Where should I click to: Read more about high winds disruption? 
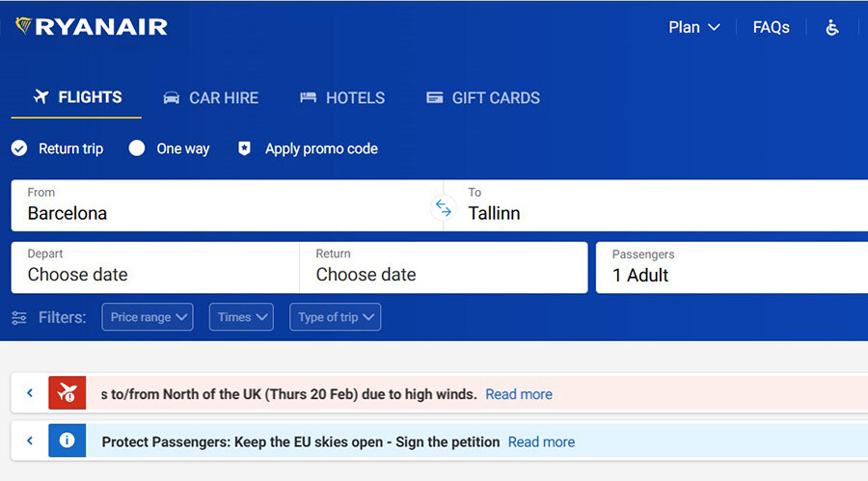pos(519,394)
